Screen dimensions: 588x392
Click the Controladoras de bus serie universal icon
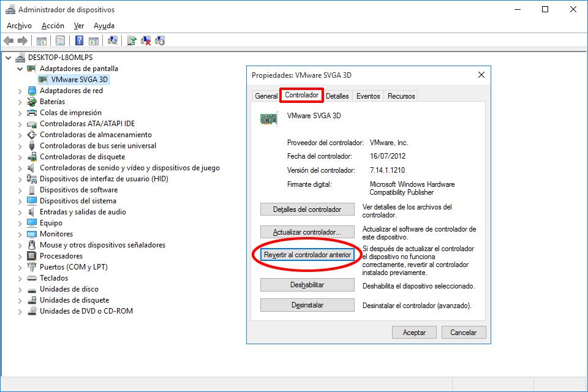coord(31,146)
